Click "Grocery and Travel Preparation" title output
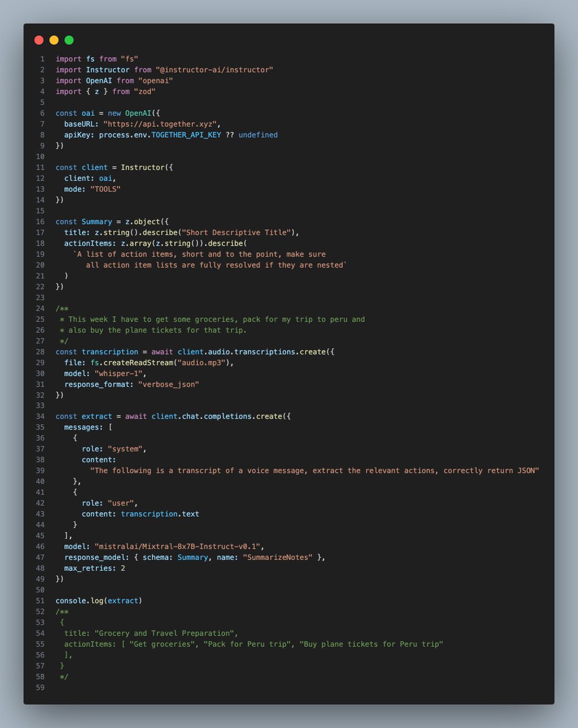Screen dimensions: 578x728 pyautogui.click(x=163, y=633)
